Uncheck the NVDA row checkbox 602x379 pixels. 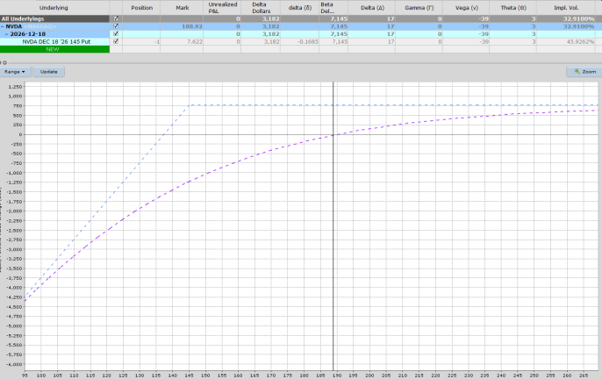116,26
